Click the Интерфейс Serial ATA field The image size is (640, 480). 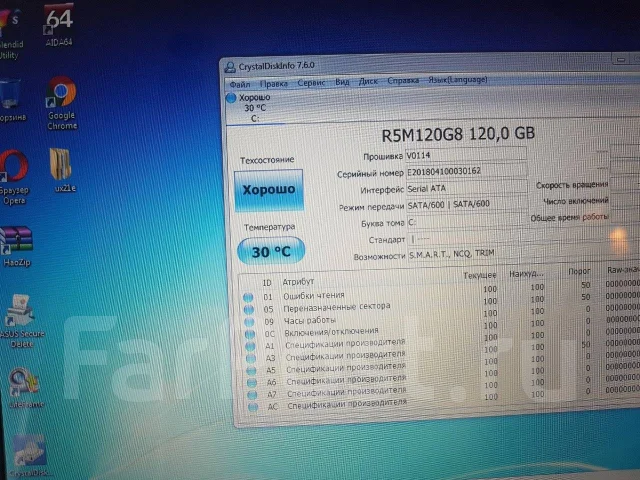466,188
